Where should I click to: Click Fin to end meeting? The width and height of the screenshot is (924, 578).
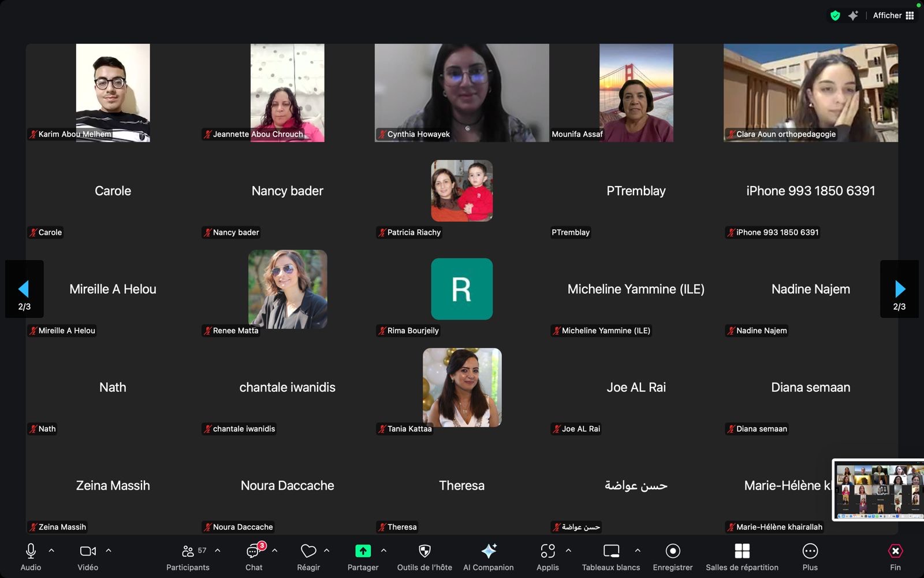(895, 551)
